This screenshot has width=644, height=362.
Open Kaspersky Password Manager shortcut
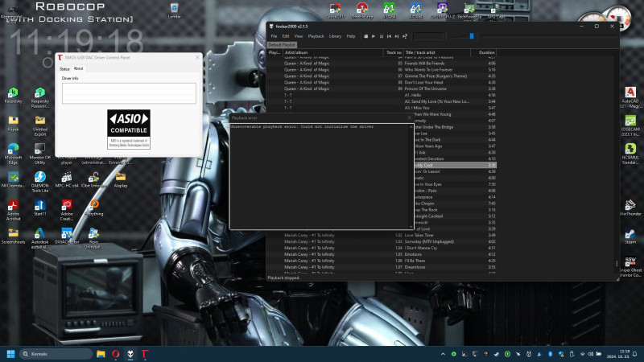39,97
